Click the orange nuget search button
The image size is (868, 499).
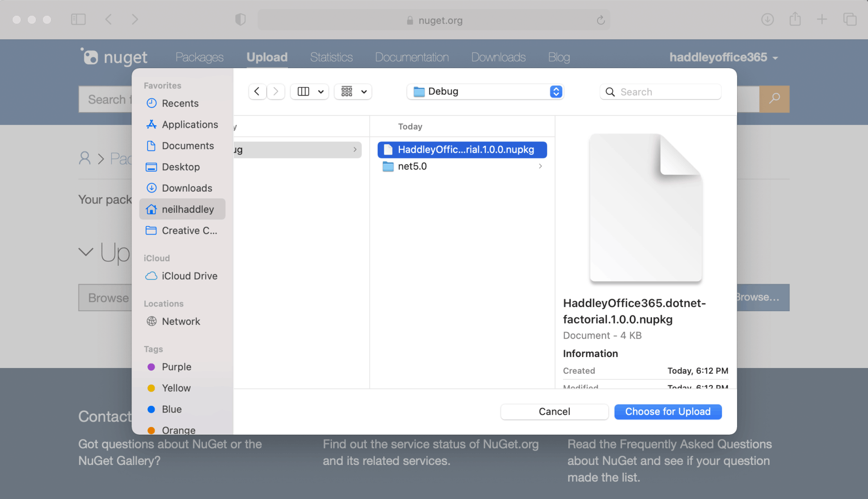pyautogui.click(x=774, y=99)
